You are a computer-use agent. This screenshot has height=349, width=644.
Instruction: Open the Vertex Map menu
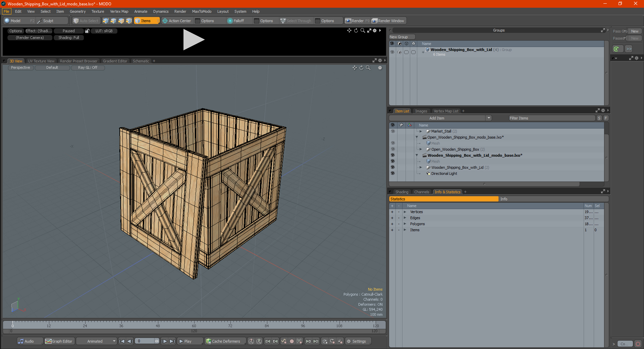tap(119, 11)
